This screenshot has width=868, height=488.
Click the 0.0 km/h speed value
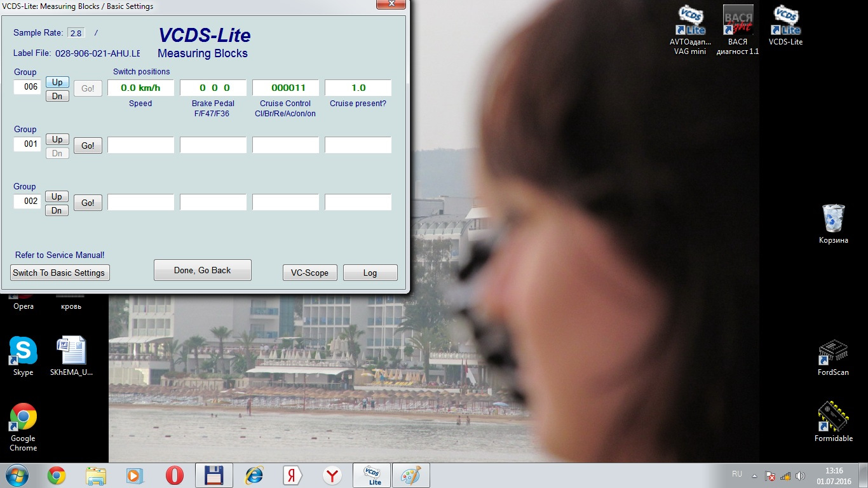[140, 88]
